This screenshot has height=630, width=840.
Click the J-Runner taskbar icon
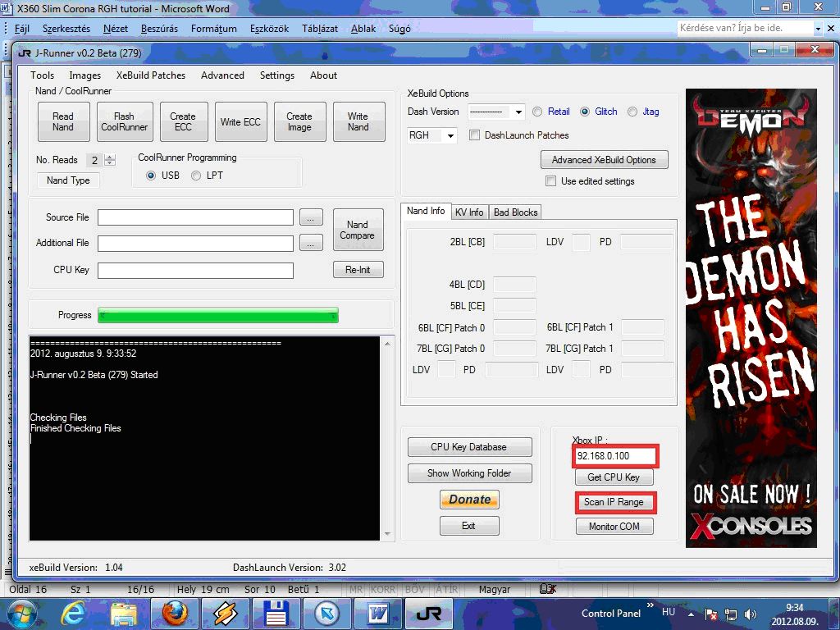click(428, 613)
